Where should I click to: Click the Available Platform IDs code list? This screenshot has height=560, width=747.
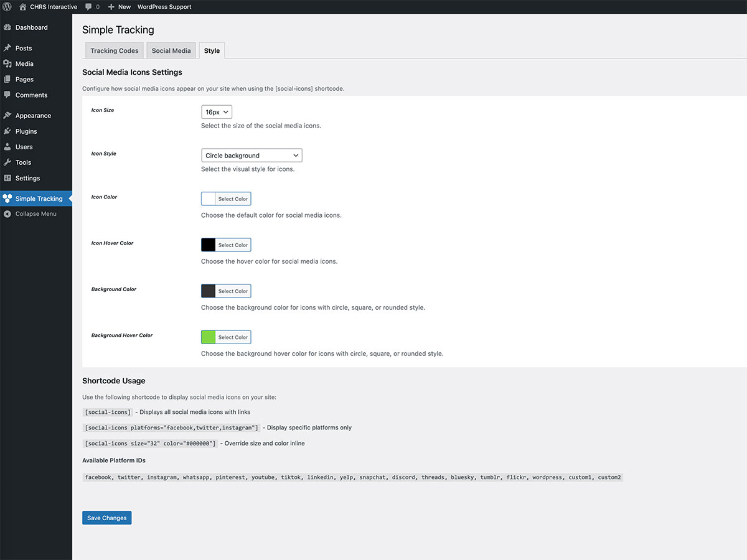click(352, 477)
